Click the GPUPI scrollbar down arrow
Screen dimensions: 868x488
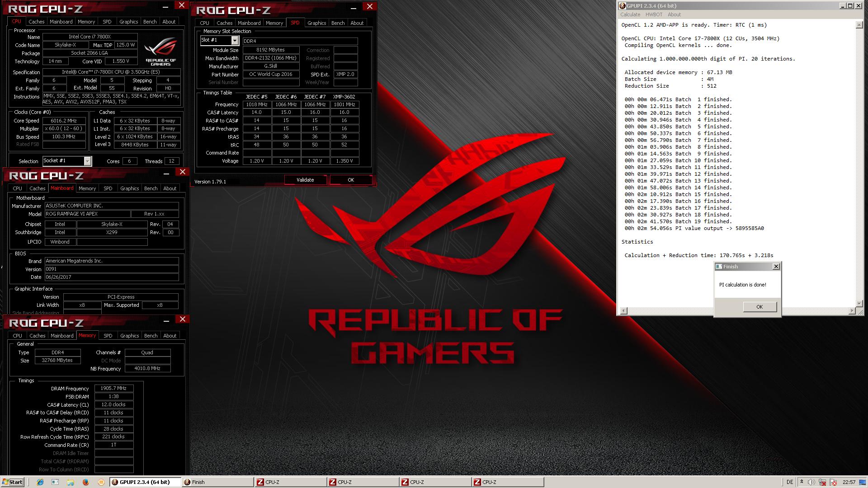pos(859,303)
